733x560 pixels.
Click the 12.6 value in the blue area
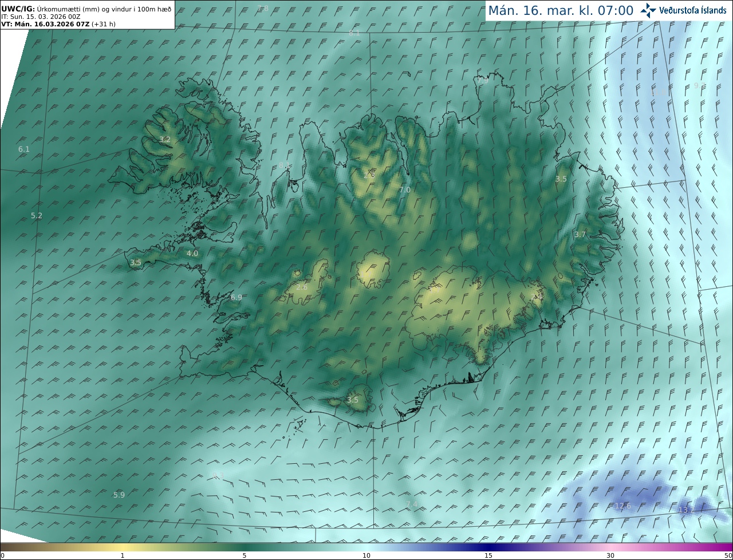tap(622, 506)
